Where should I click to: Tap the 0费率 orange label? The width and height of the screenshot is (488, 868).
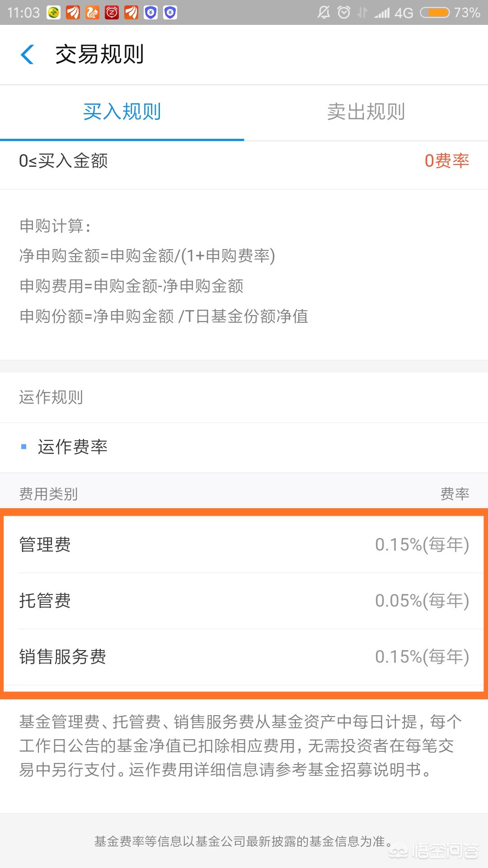click(x=446, y=161)
